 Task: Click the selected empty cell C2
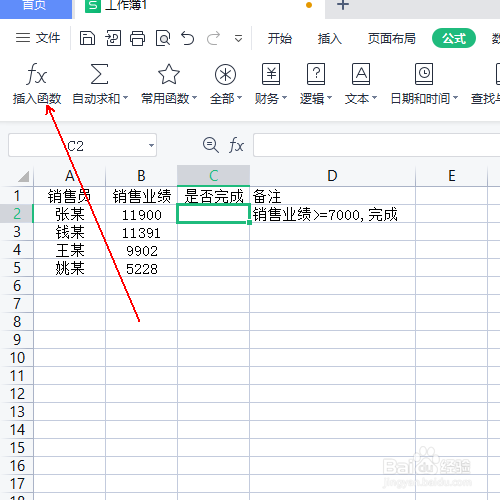(213, 214)
